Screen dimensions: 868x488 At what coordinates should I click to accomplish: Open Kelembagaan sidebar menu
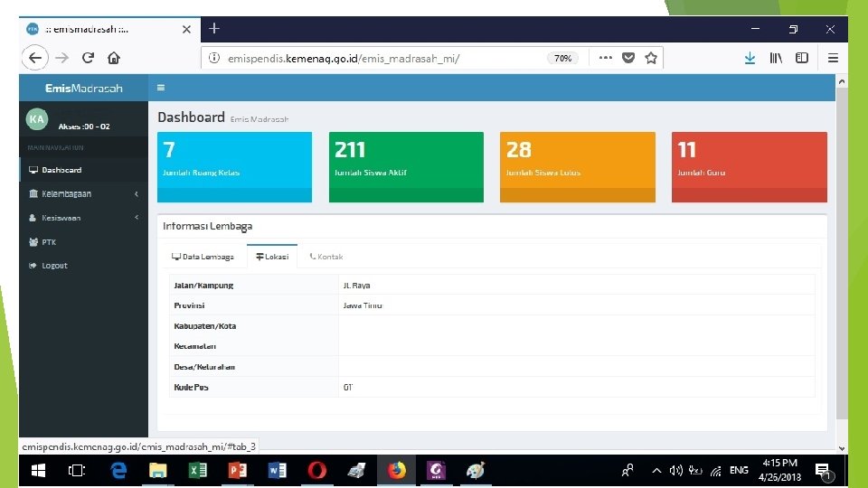(x=83, y=193)
